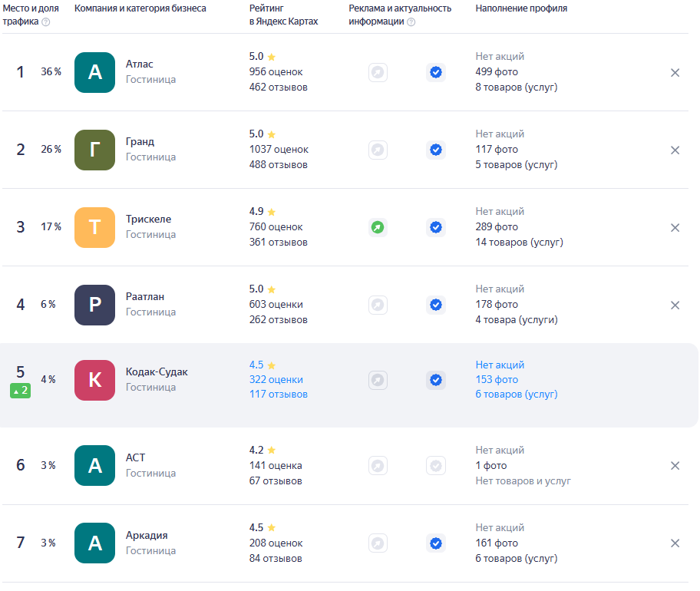This screenshot has width=700, height=591.
Task: Click the blue verified badge for Аркадия
Action: click(x=436, y=543)
